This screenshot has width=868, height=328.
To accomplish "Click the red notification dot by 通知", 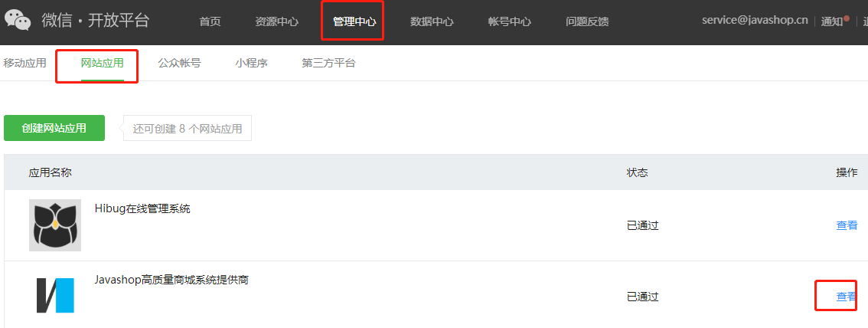I will [x=847, y=18].
